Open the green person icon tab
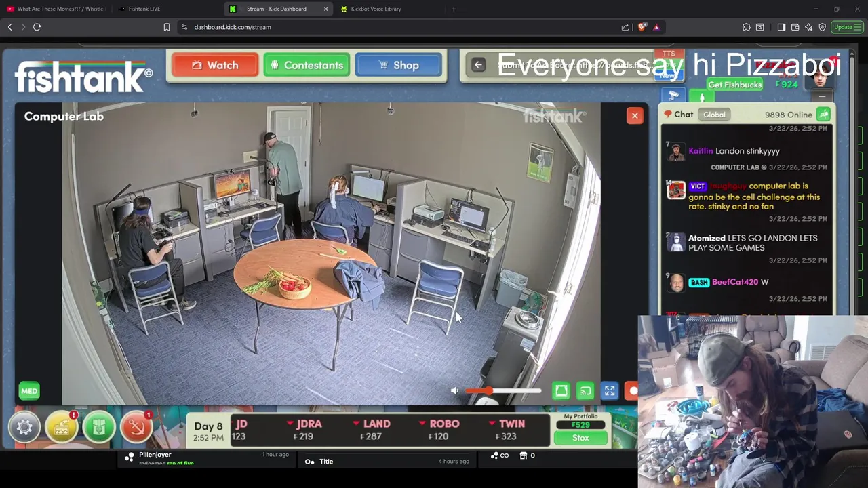This screenshot has width=868, height=488. pyautogui.click(x=702, y=97)
